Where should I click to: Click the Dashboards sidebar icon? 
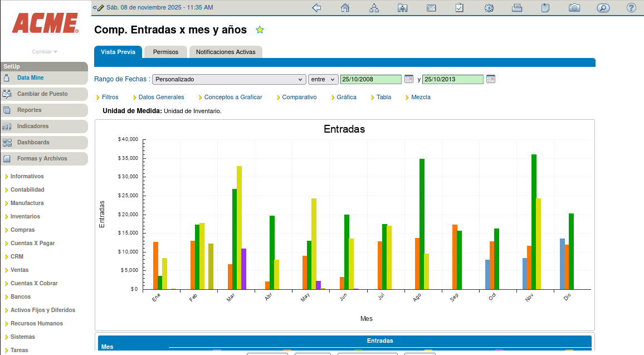click(x=8, y=143)
